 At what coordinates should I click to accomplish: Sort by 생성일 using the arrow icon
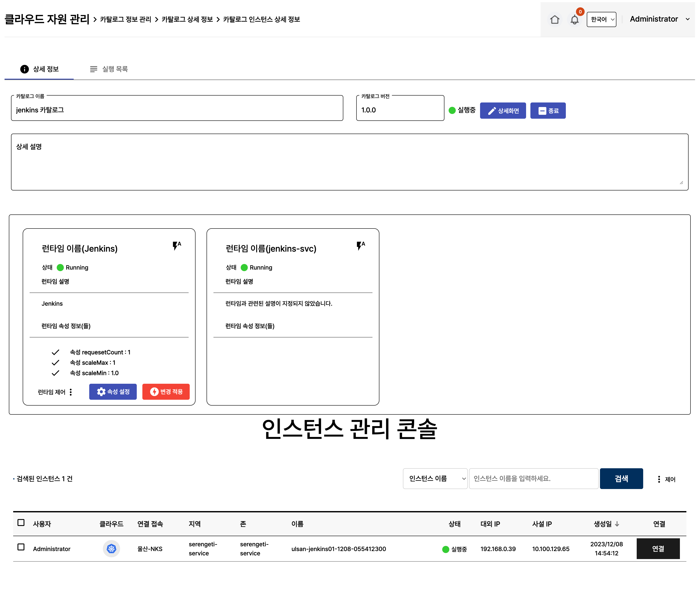617,524
